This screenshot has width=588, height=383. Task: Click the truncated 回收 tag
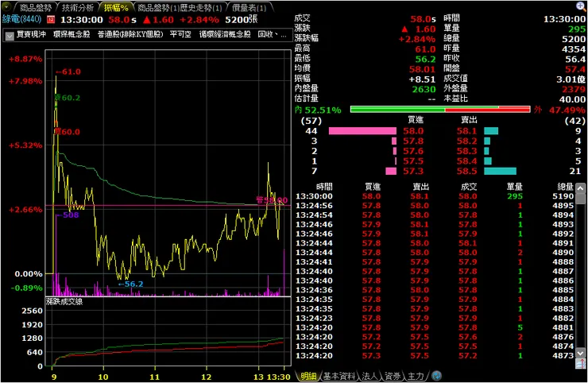pos(273,34)
